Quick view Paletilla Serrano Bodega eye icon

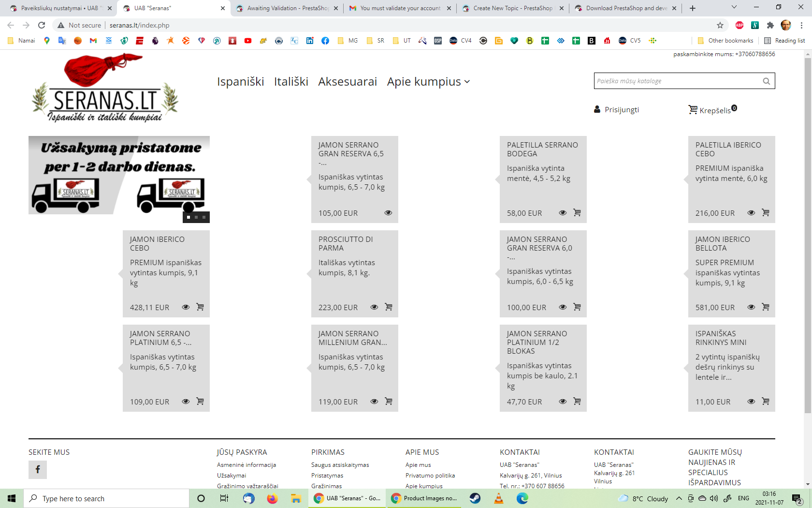coord(563,212)
